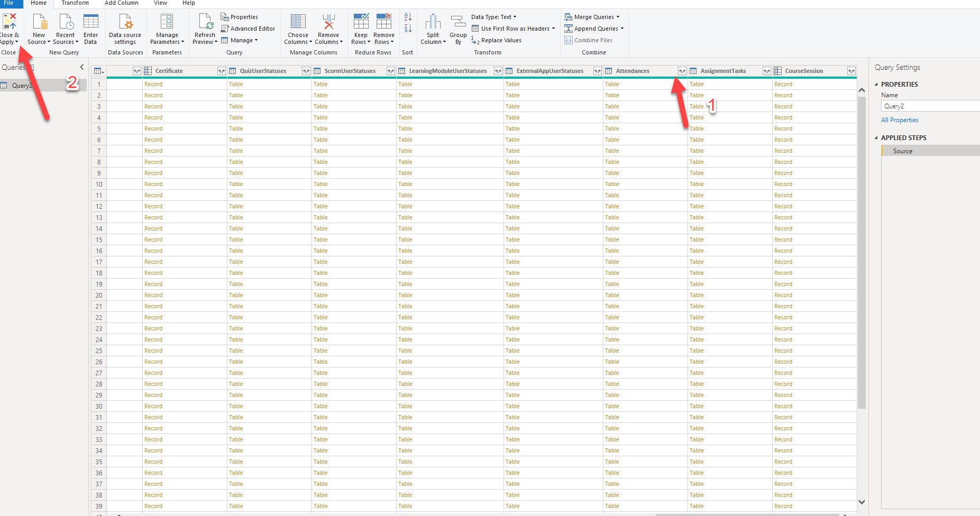Click the query Name input field
This screenshot has width=980, height=516.
pyautogui.click(x=930, y=106)
